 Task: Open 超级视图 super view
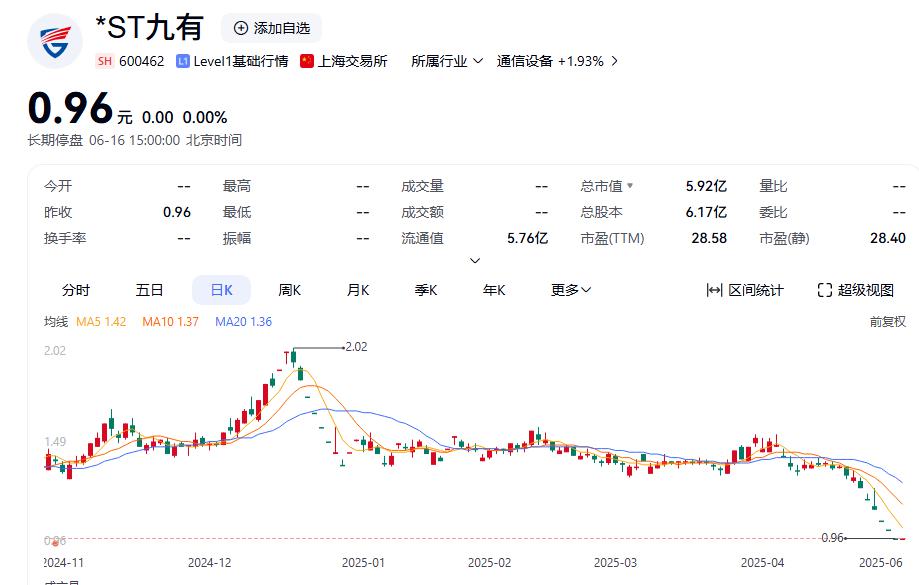[856, 290]
